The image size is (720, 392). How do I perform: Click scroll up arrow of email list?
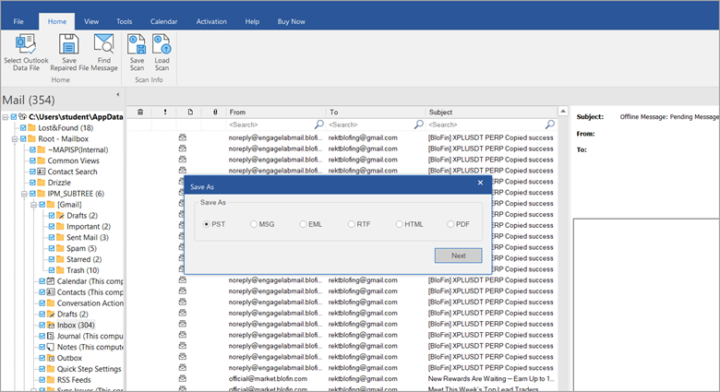click(x=563, y=112)
